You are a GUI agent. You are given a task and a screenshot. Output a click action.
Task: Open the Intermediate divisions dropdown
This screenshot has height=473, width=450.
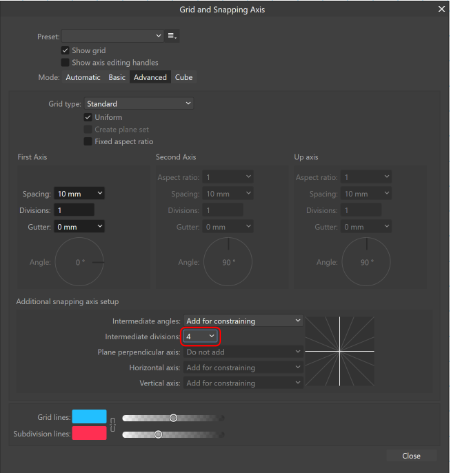(200, 336)
